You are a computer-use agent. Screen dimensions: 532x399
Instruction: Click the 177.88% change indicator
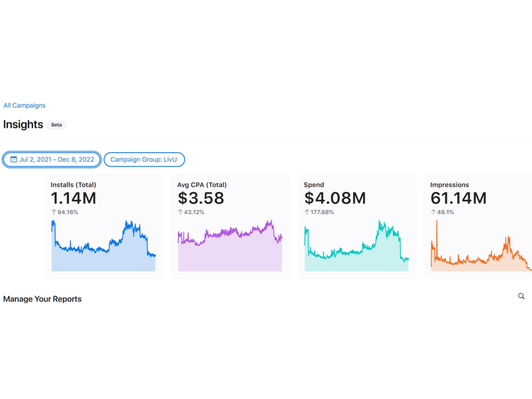coord(319,212)
